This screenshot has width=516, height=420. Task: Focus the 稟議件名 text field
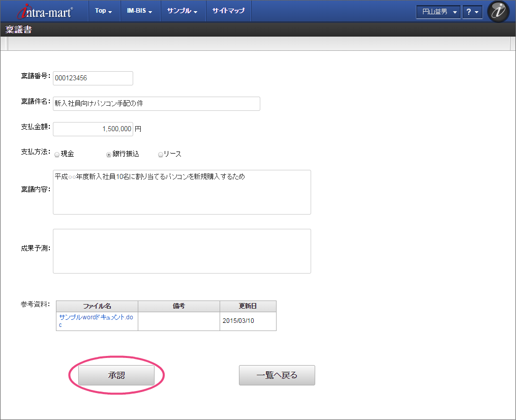[156, 103]
